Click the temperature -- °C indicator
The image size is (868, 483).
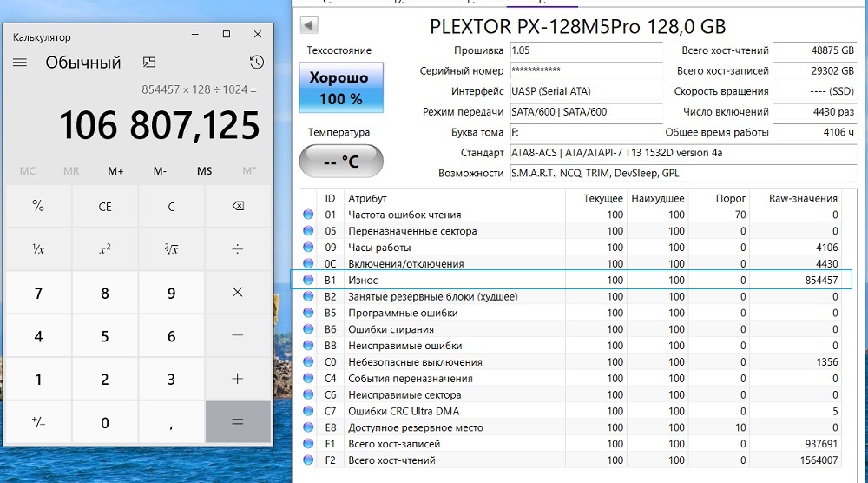point(341,162)
